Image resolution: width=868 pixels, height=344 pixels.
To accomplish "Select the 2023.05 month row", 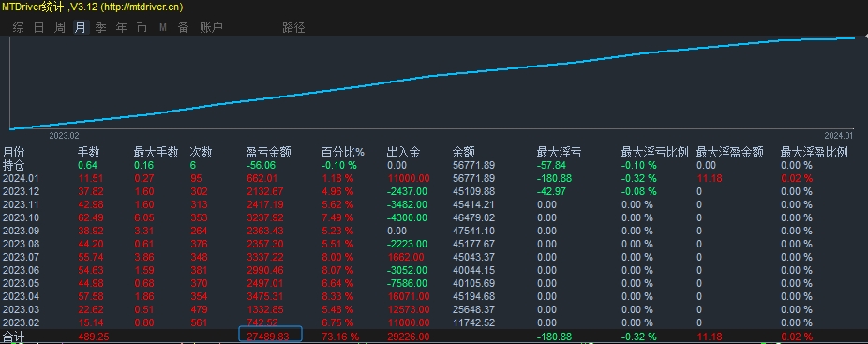I will click(x=434, y=283).
